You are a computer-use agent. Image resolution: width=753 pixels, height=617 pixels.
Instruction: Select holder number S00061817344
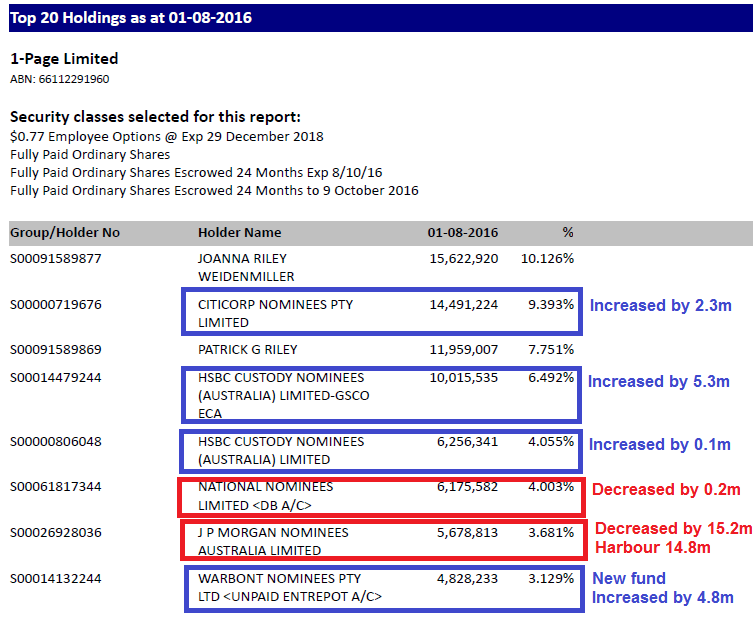tap(56, 487)
